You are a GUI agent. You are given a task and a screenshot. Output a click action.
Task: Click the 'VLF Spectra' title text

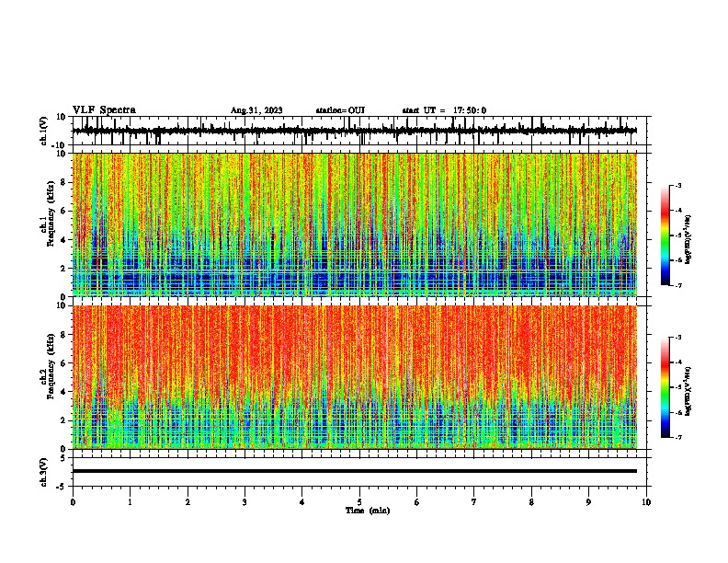click(x=104, y=110)
